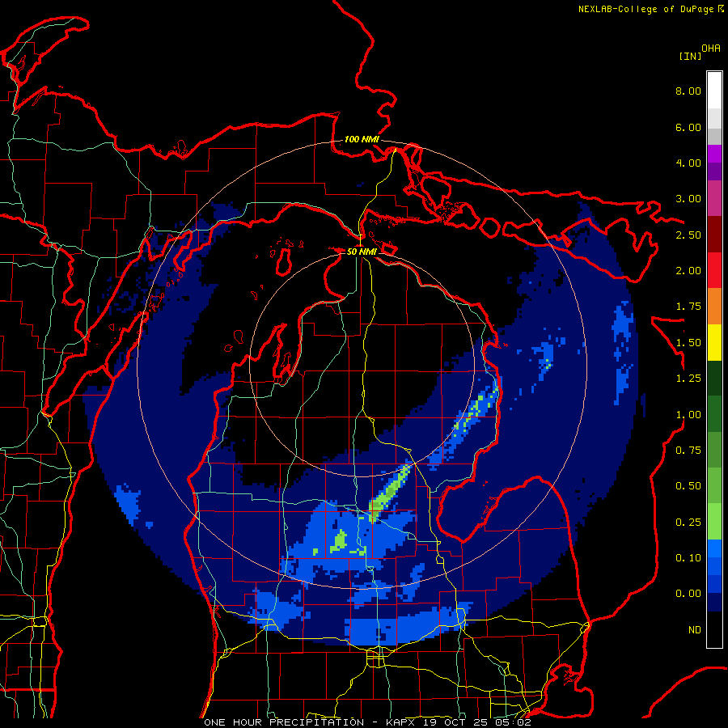Click the 0.00 legend value
Viewport: 728px width, 728px height.
click(688, 594)
